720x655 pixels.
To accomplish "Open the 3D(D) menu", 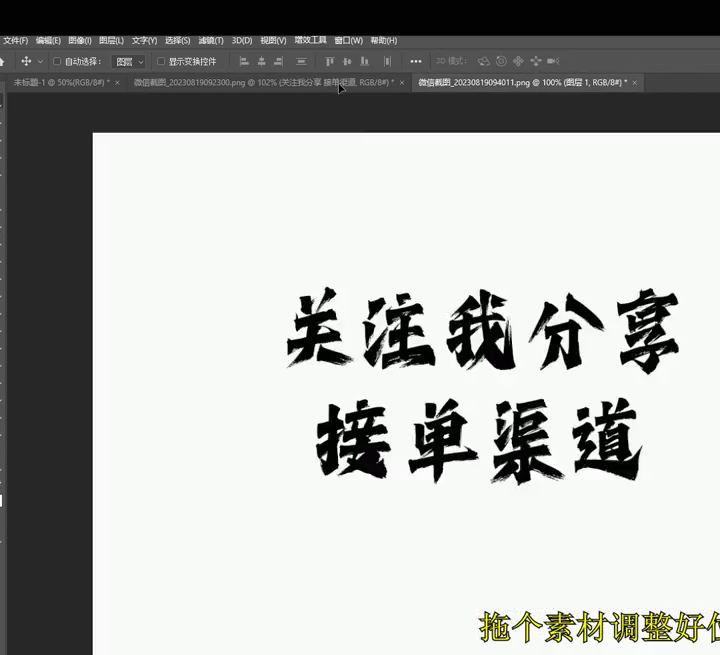I will (x=242, y=41).
